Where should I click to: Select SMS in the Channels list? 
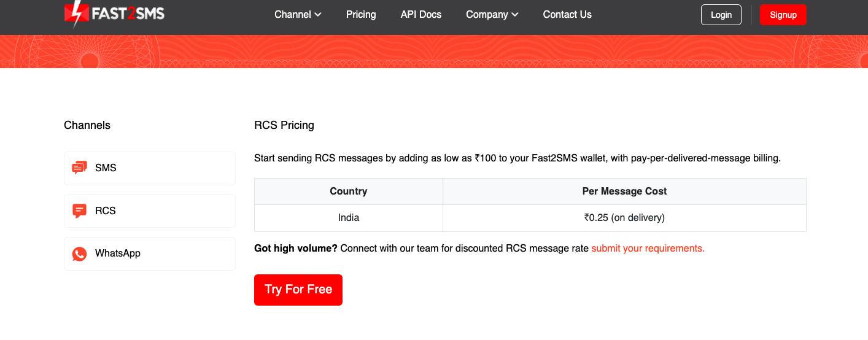150,168
